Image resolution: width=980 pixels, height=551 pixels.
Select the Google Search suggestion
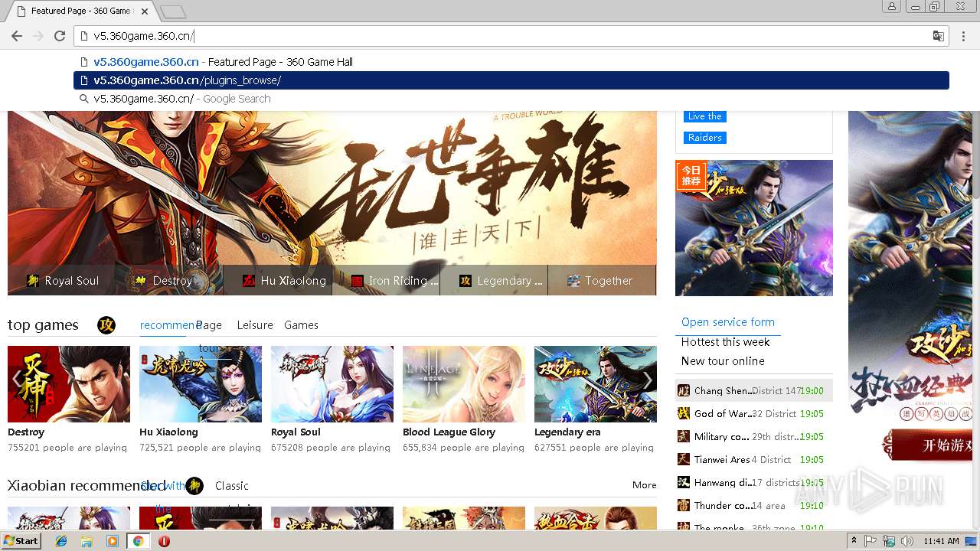pyautogui.click(x=511, y=99)
